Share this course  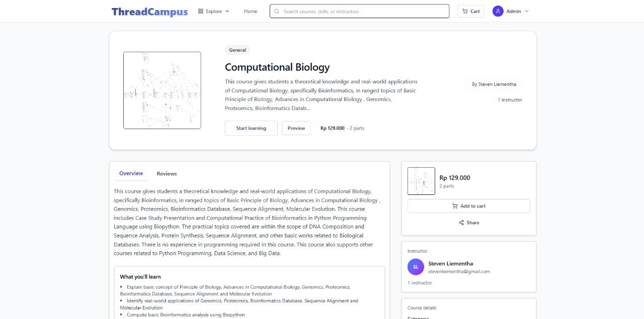click(x=468, y=223)
